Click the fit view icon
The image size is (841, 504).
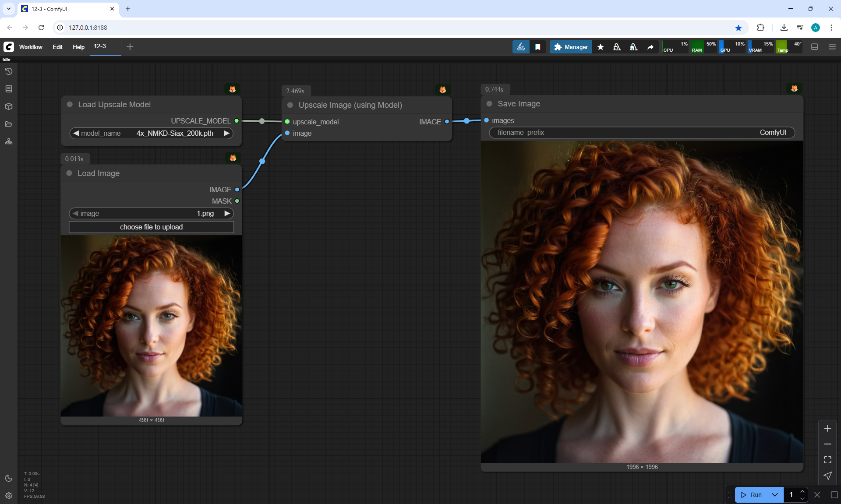(827, 460)
